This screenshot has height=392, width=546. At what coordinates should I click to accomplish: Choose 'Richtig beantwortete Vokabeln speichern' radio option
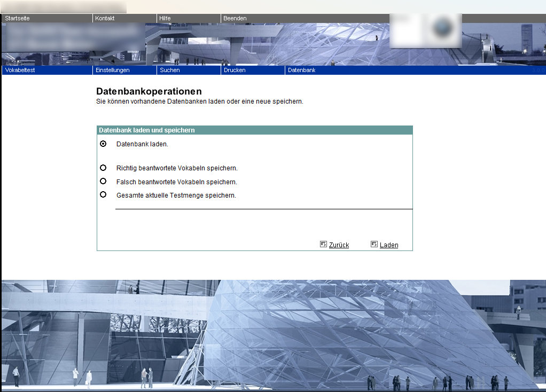(x=103, y=168)
